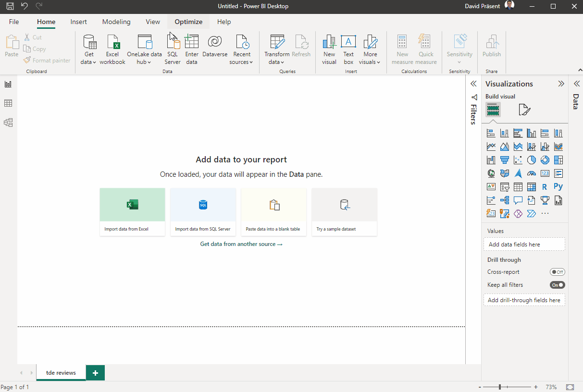Choose the pie chart visualization
Image resolution: width=583 pixels, height=392 pixels.
point(531,160)
